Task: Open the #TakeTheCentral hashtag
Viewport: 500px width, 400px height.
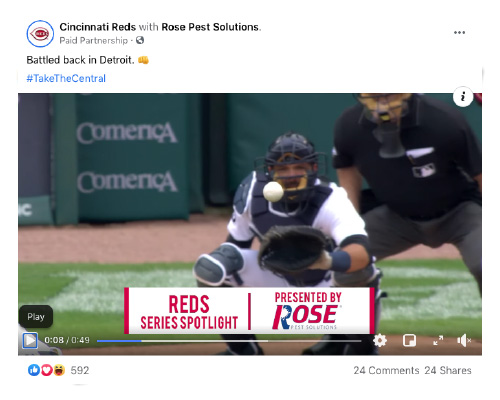Action: pyautogui.click(x=66, y=78)
